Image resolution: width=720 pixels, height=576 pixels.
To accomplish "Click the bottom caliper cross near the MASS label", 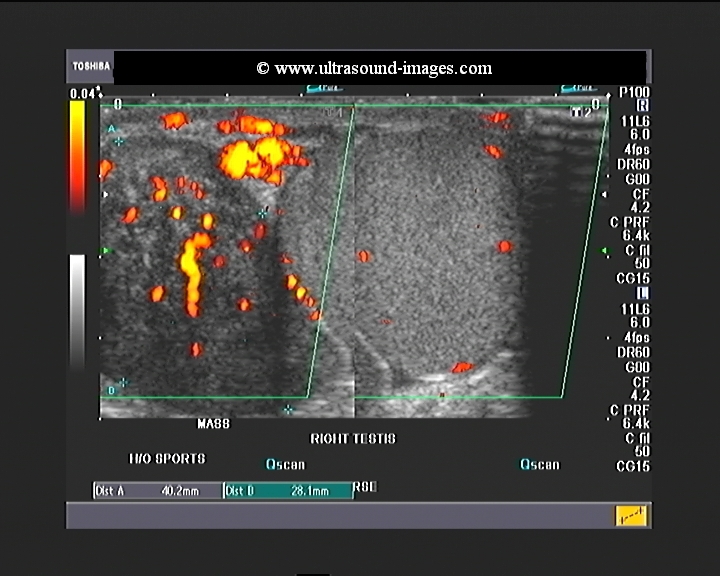I will point(288,409).
